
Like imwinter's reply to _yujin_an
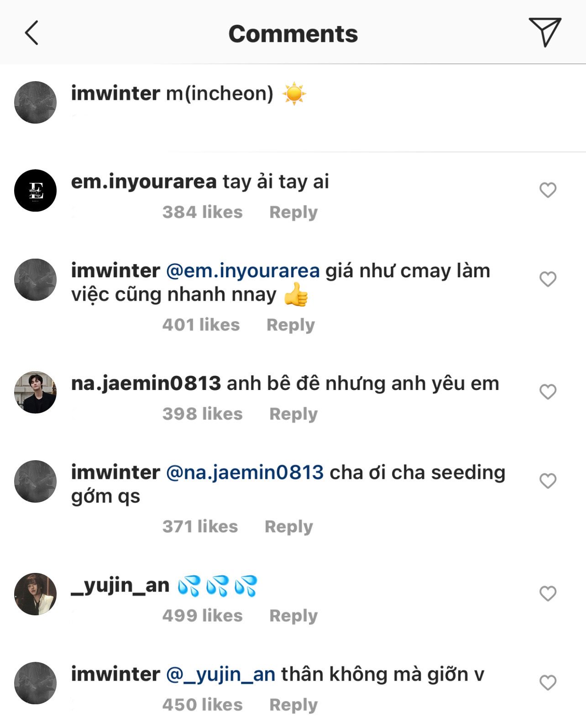click(548, 683)
